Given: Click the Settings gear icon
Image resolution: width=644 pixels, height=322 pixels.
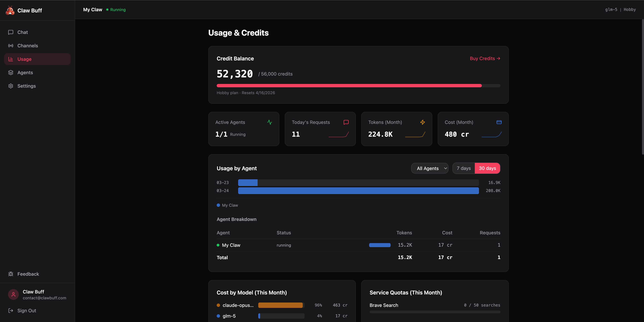Looking at the screenshot, I should click(x=11, y=86).
